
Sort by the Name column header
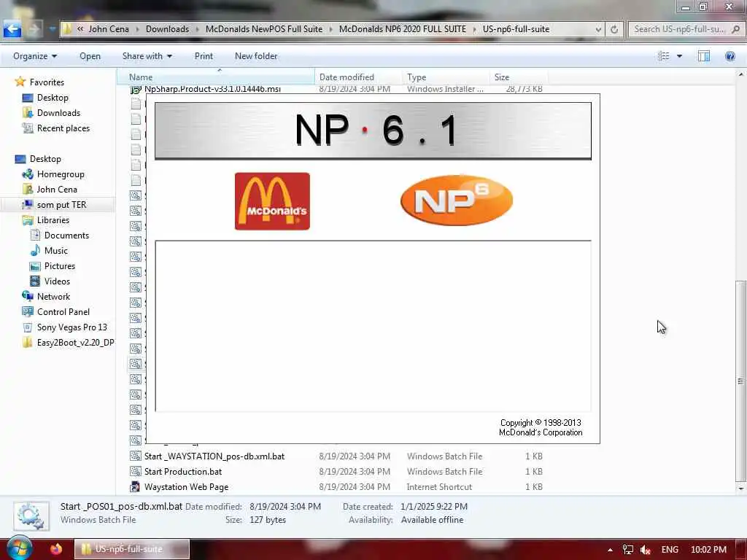(217, 77)
